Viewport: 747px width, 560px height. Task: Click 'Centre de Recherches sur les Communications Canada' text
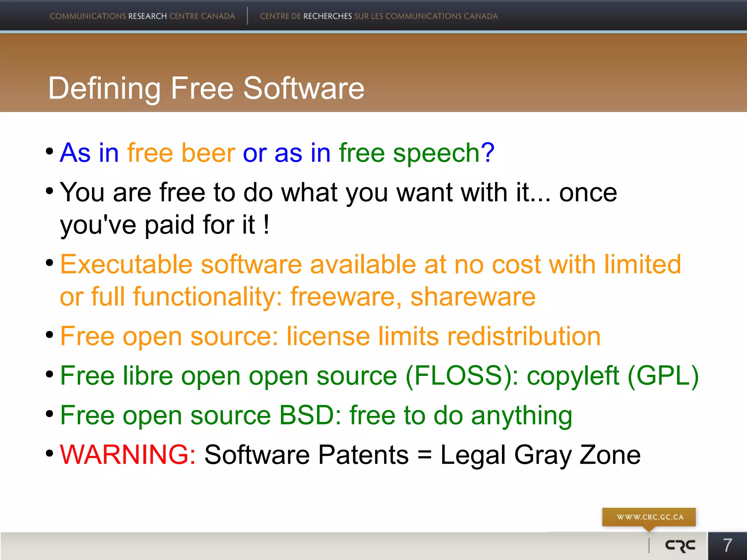379,16
